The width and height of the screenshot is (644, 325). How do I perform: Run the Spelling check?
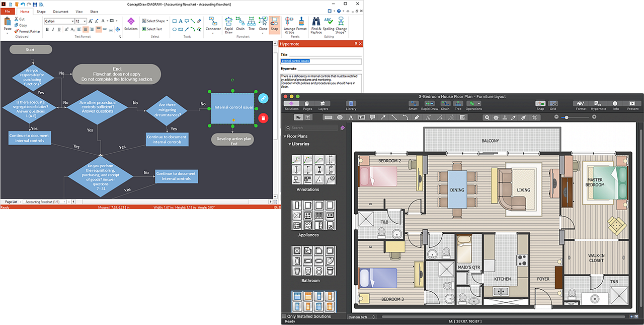tap(329, 24)
